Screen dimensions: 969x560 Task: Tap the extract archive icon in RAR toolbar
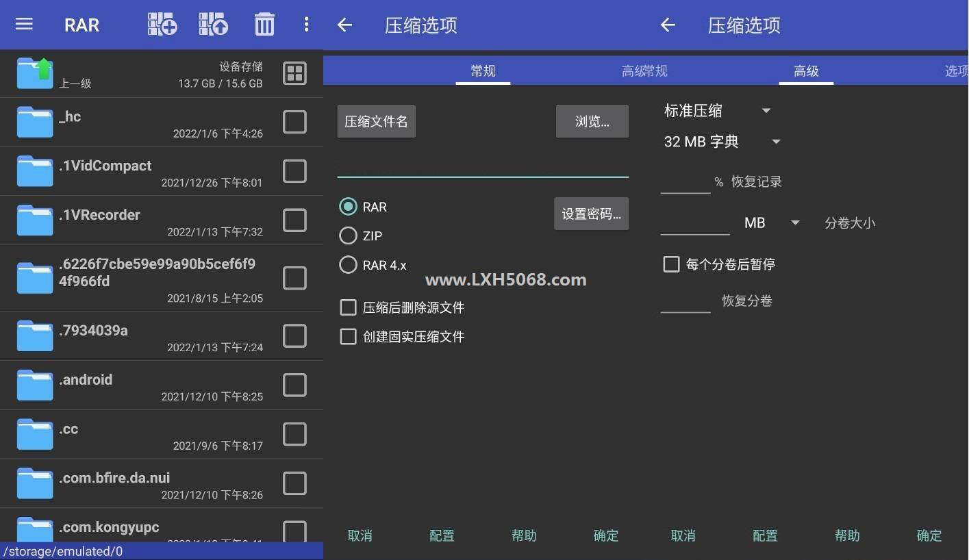point(214,25)
